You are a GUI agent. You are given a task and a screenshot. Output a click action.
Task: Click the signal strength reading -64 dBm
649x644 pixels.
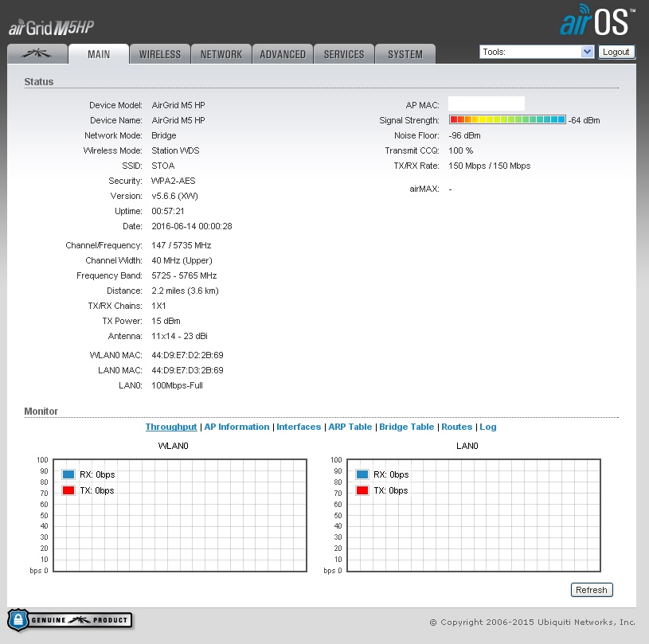click(x=584, y=120)
